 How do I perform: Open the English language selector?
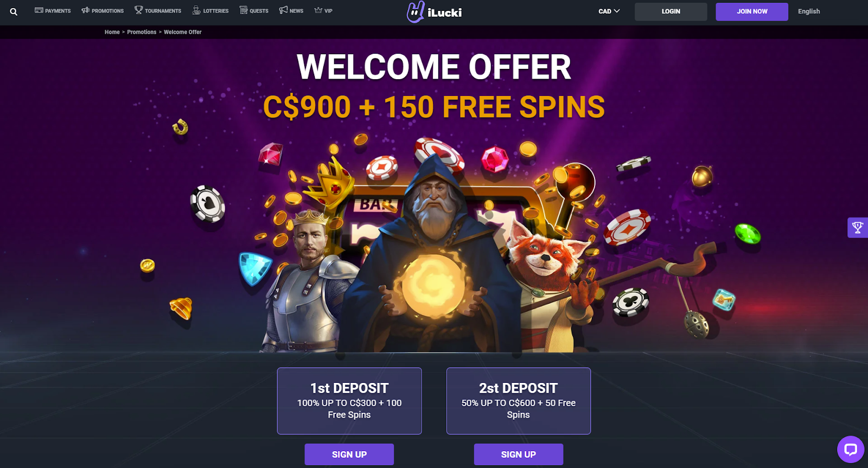click(x=809, y=11)
